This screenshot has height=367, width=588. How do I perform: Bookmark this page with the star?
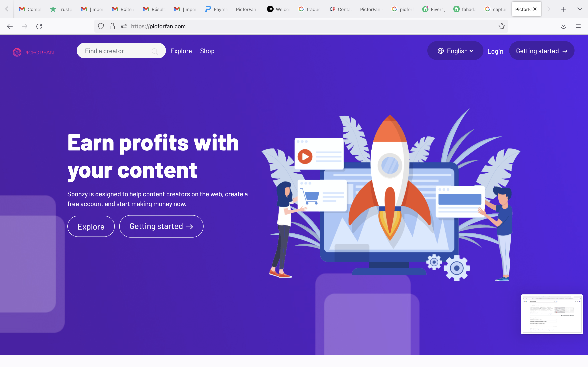(x=501, y=26)
